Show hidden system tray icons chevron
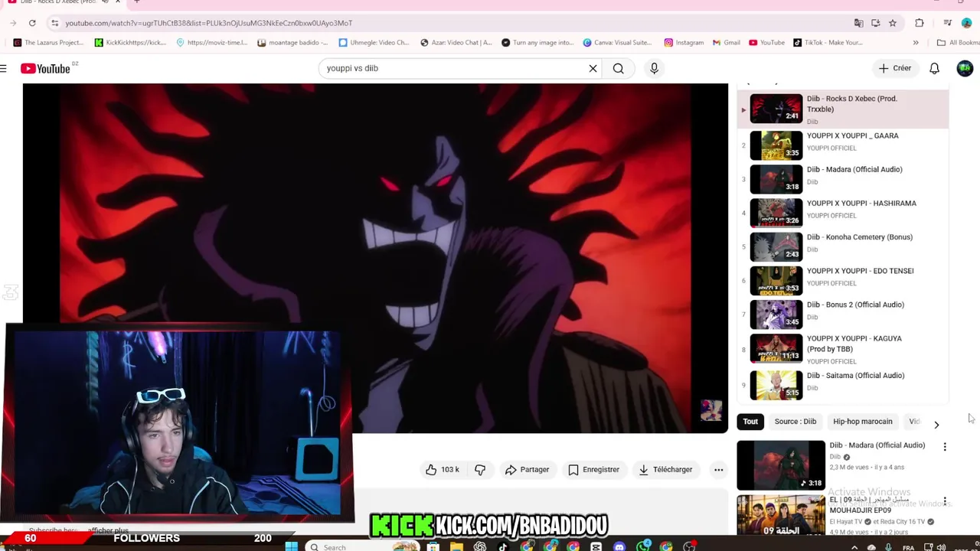The height and width of the screenshot is (551, 980). click(853, 547)
